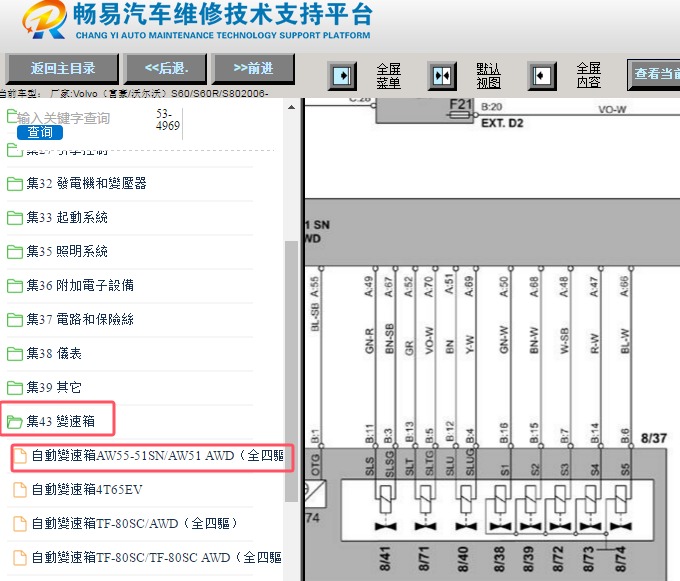This screenshot has width=680, height=581.
Task: Click the EXT. D2 label in diagram
Action: 502,123
